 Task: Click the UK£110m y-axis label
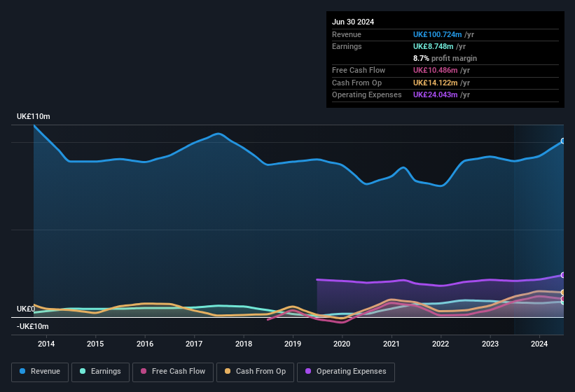(x=34, y=117)
